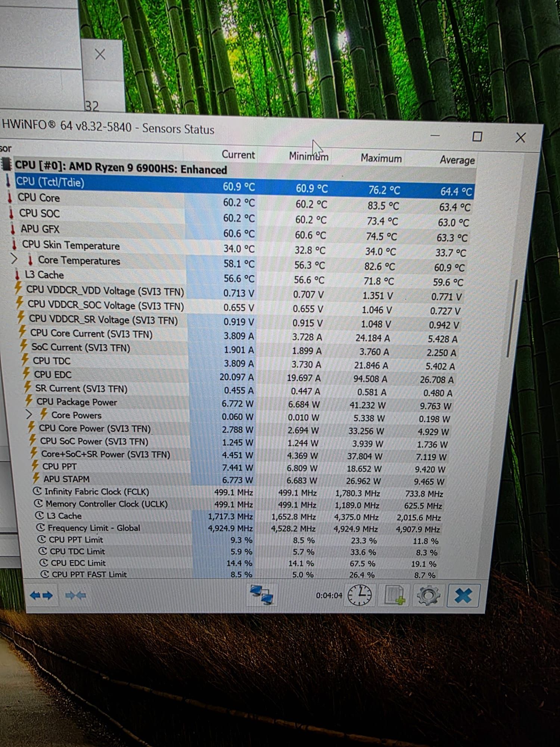Viewport: 560px width, 747px height.
Task: Click the 83.5 °C maximum value of CPU Core
Action: (383, 206)
